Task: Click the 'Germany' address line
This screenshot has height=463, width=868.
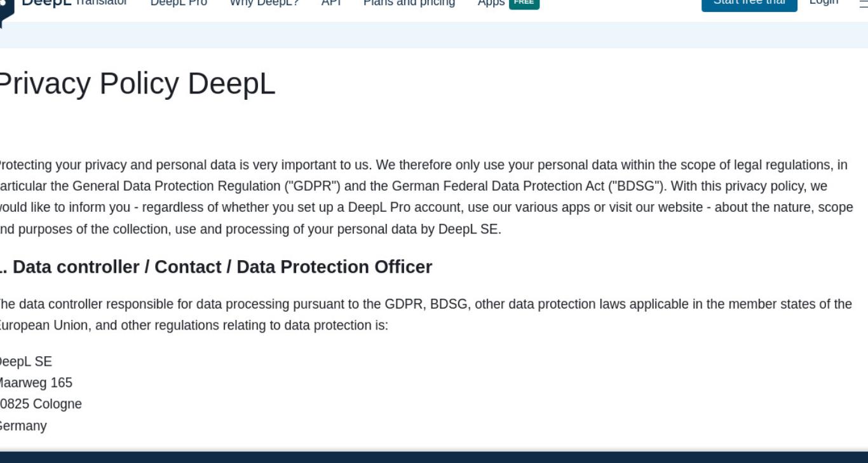Action: point(23,425)
